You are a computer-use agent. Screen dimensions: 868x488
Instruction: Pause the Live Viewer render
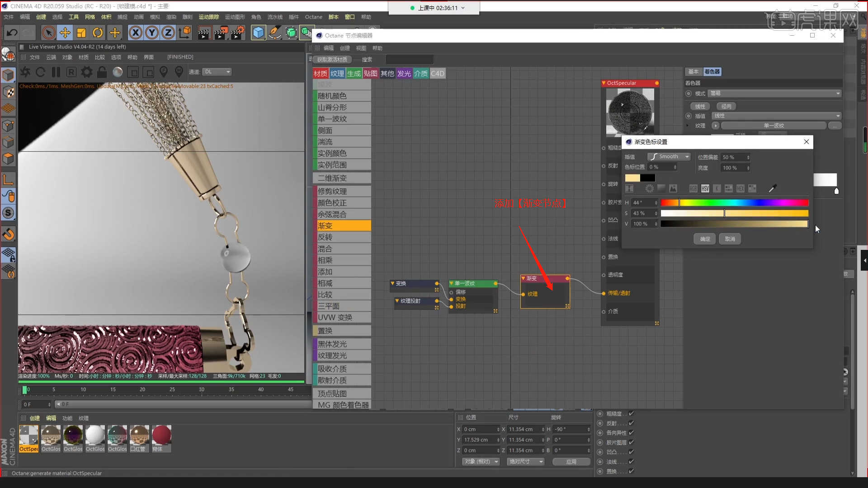[56, 72]
